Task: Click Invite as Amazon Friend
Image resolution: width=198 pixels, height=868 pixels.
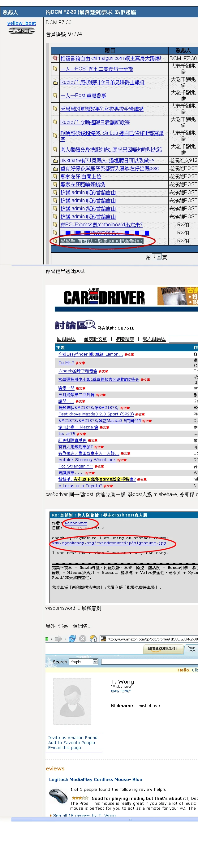Action: tap(73, 737)
